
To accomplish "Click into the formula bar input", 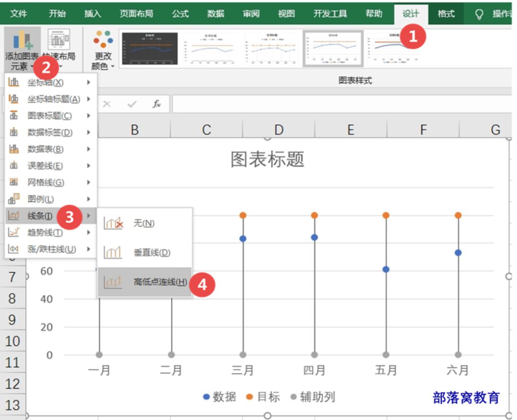I will 342,104.
